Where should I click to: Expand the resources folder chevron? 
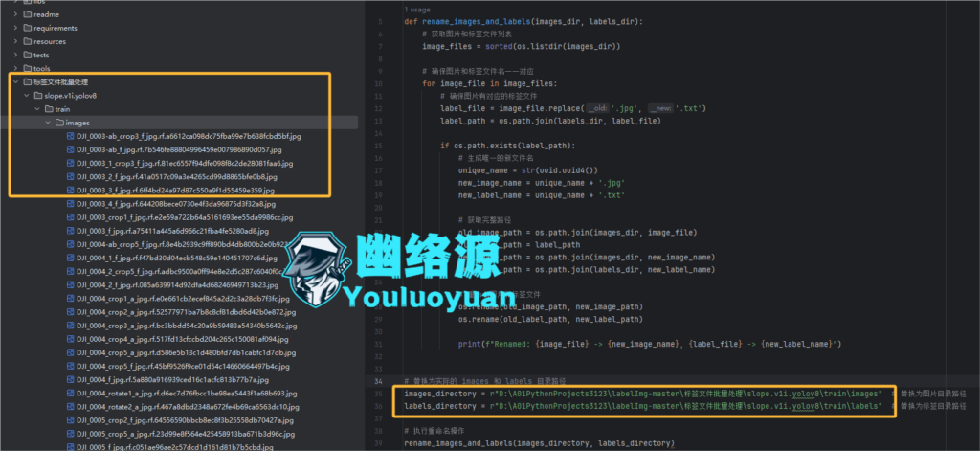coord(15,41)
